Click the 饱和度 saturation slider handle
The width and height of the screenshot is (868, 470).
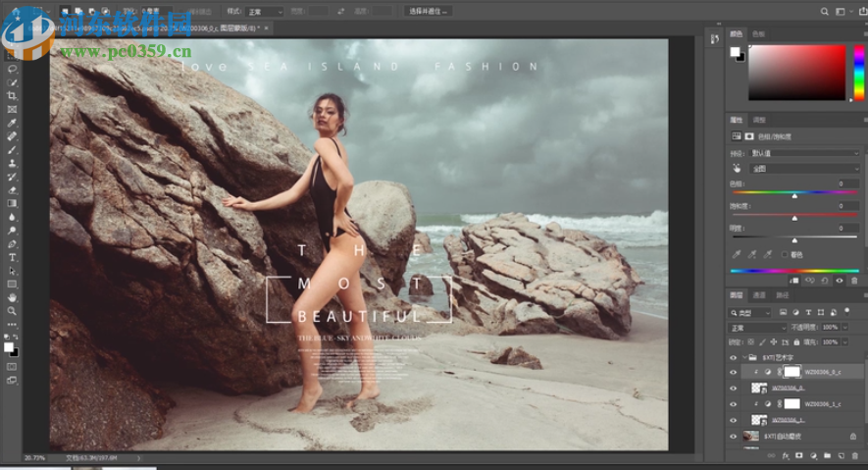tap(794, 218)
